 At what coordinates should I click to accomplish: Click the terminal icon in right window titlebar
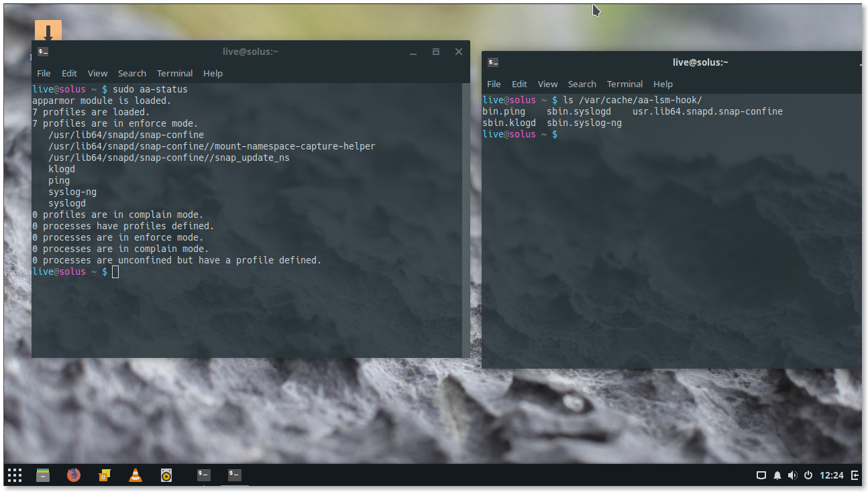click(493, 62)
